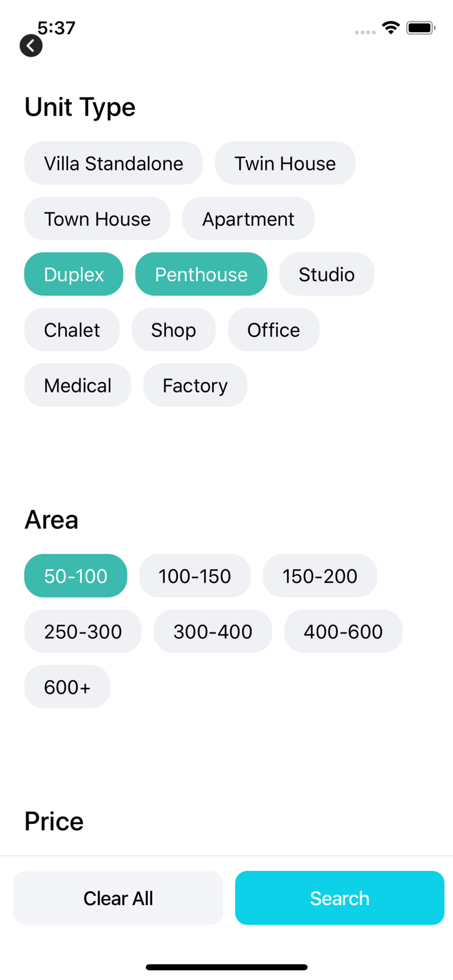Select the Medical unit type

pyautogui.click(x=77, y=385)
